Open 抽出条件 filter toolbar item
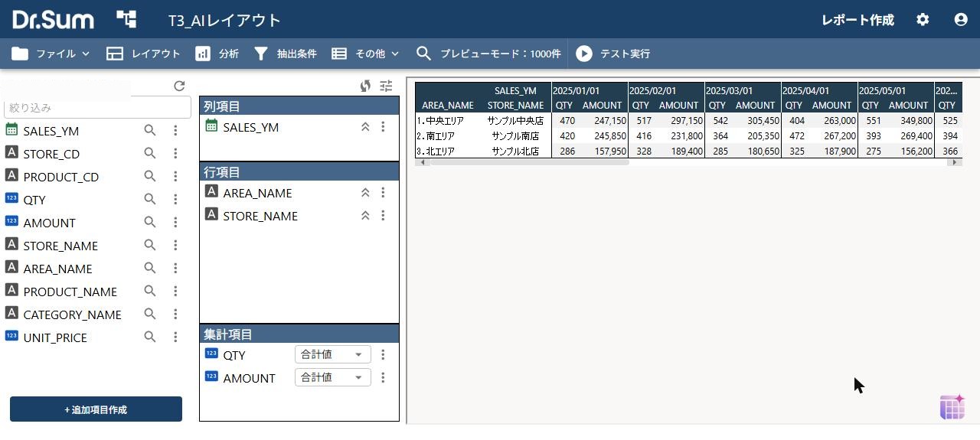Screen dimensions: 980x440 pyautogui.click(x=285, y=54)
